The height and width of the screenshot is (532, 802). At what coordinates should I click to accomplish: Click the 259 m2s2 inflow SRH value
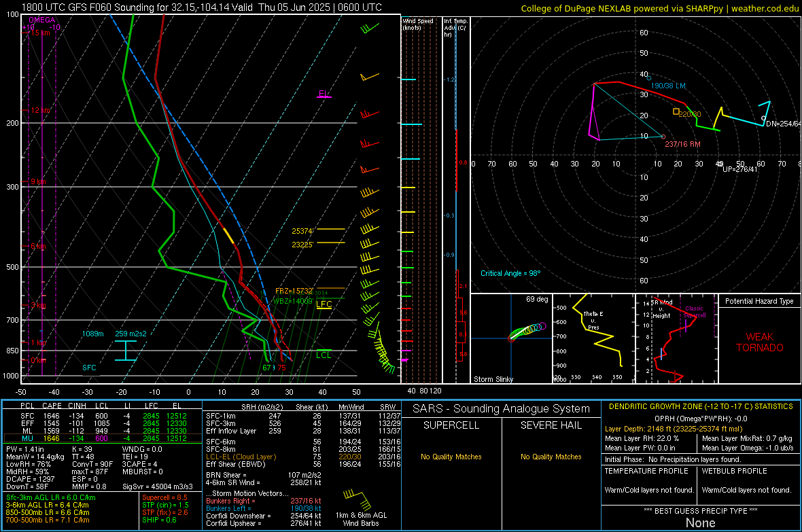tap(130, 334)
